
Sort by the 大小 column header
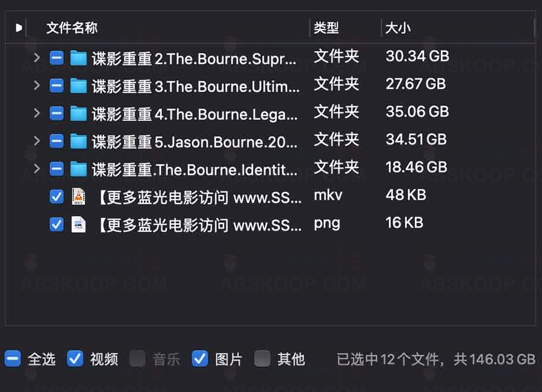point(398,28)
